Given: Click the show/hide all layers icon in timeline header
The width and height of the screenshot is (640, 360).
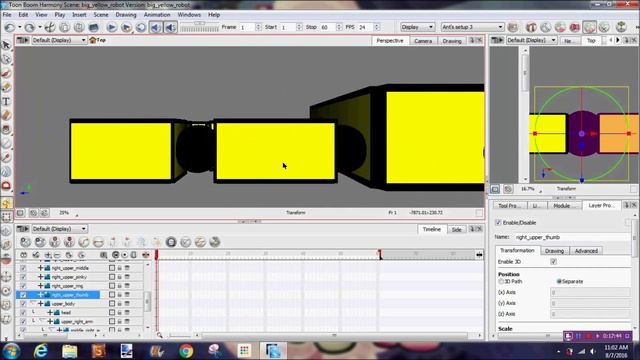Looking at the screenshot, I should 24,255.
